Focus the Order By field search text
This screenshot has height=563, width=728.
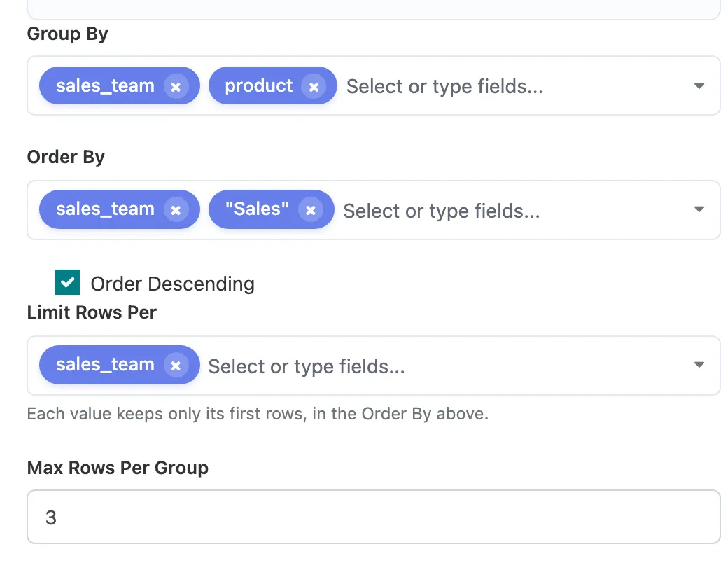click(x=442, y=211)
